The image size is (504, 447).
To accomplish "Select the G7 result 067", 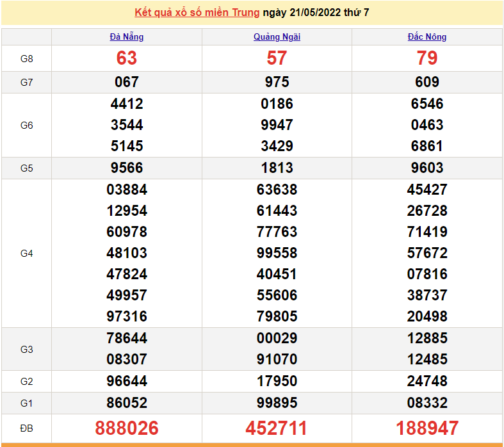I will point(127,82).
